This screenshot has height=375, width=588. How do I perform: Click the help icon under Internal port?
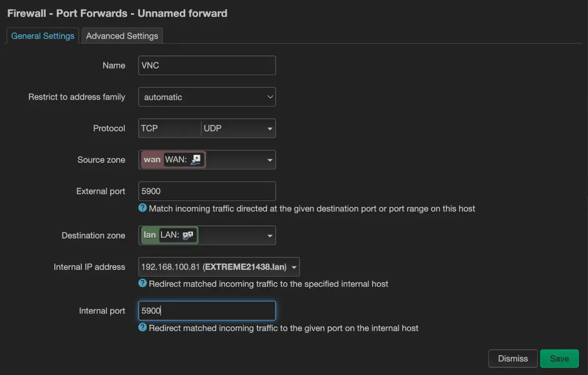tap(143, 328)
